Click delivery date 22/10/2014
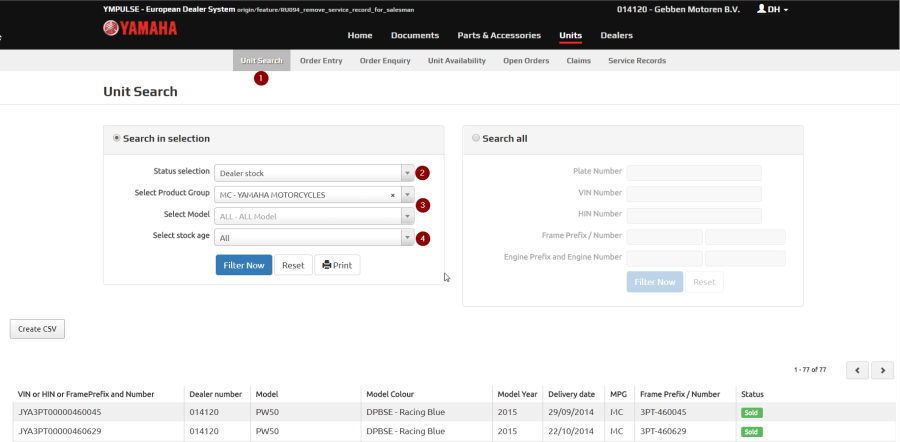 click(571, 431)
